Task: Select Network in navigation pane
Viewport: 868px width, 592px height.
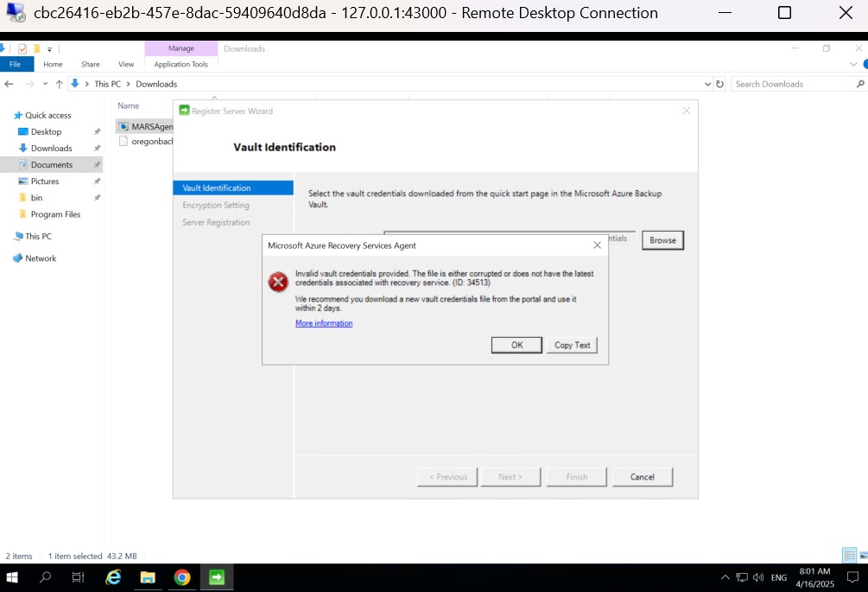Action: pyautogui.click(x=41, y=258)
